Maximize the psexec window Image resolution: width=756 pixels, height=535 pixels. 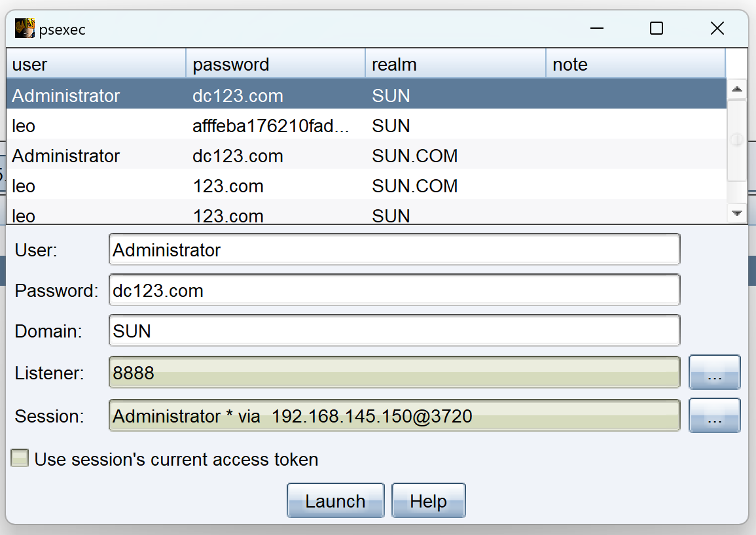tap(657, 28)
